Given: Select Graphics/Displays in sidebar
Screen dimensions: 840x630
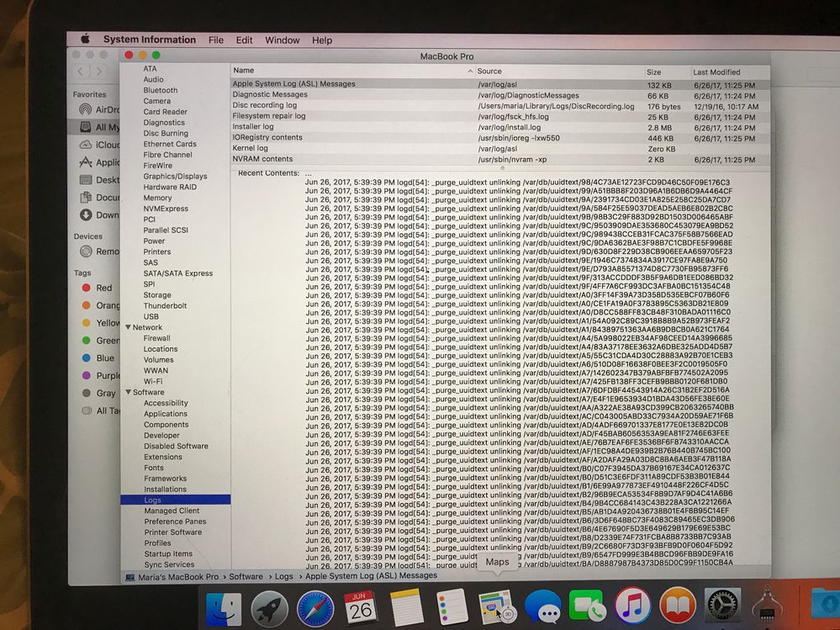Looking at the screenshot, I should coord(175,177).
